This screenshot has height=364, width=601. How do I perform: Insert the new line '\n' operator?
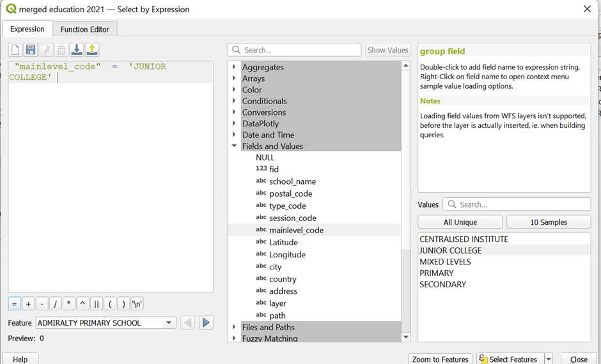(137, 304)
